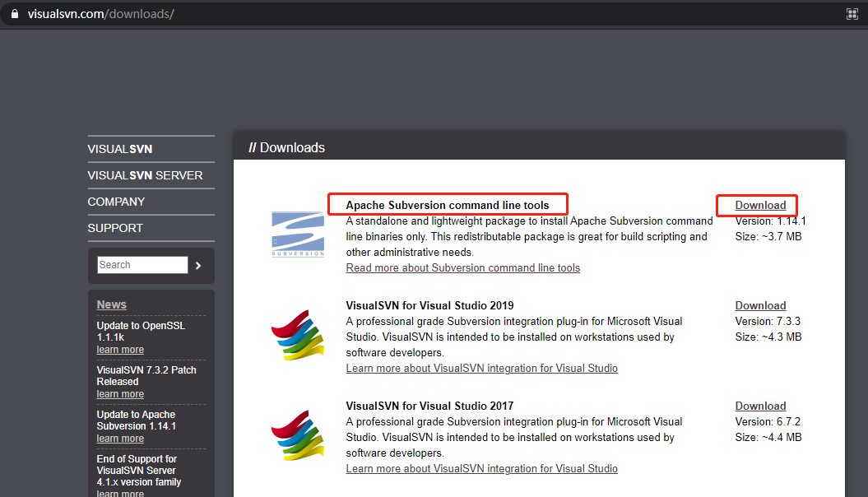Focus the Search input field
The width and height of the screenshot is (868, 497).
(x=143, y=265)
